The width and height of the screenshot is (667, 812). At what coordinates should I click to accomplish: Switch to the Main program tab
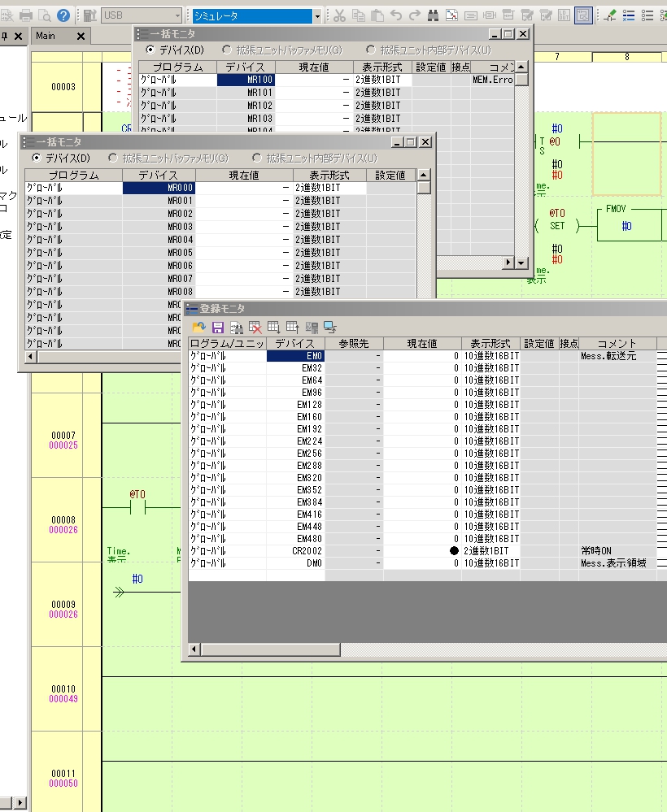pos(46,36)
